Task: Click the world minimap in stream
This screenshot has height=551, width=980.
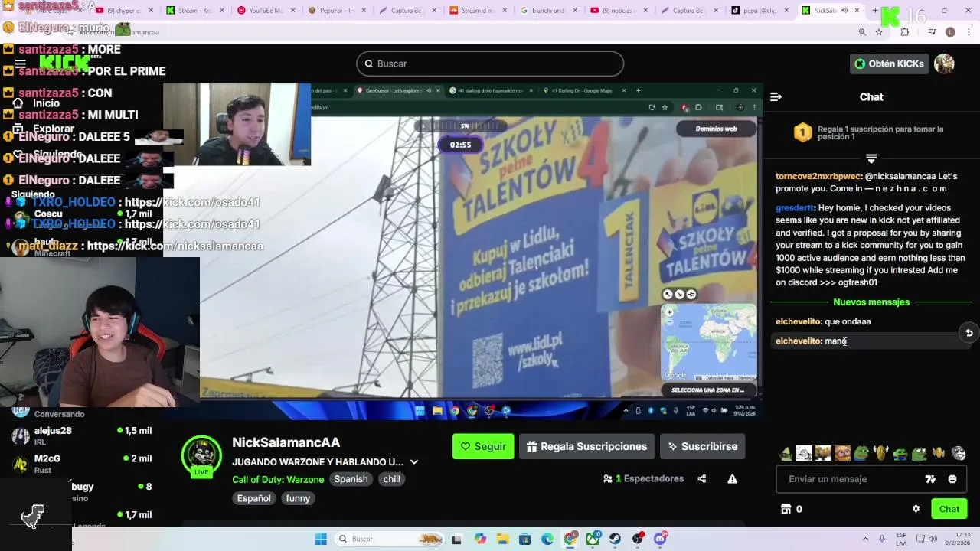Action: [709, 343]
